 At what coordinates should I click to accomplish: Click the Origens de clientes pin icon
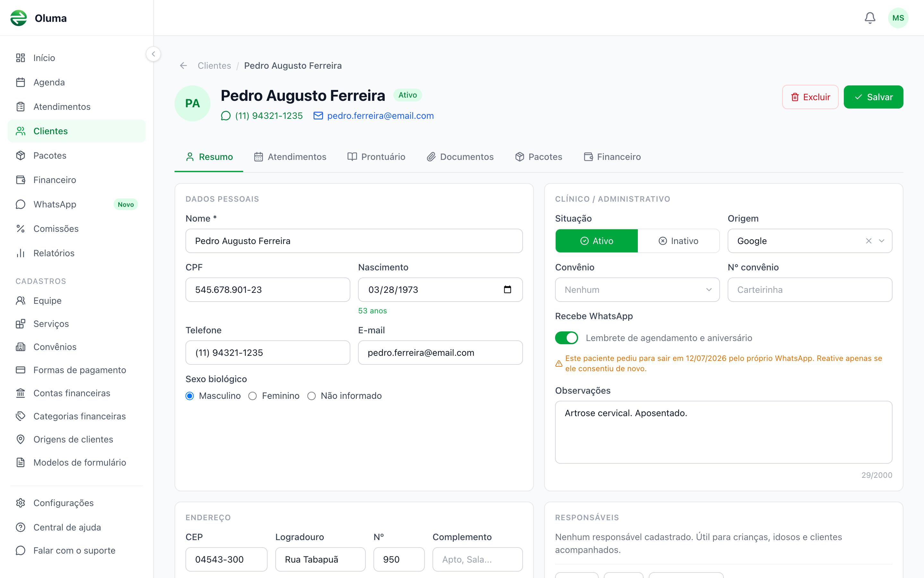click(x=21, y=439)
